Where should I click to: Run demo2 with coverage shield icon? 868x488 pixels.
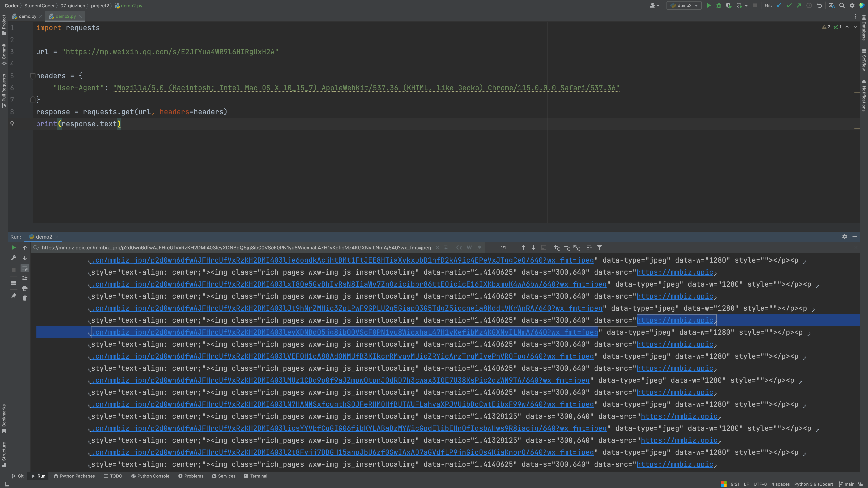728,5
